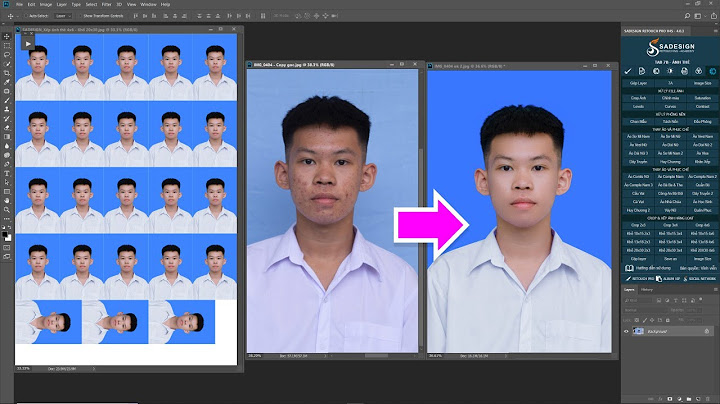Viewport: 720px width, 404px height.
Task: Click the sun brightness icon in Sadesign panel
Action: click(x=670, y=71)
